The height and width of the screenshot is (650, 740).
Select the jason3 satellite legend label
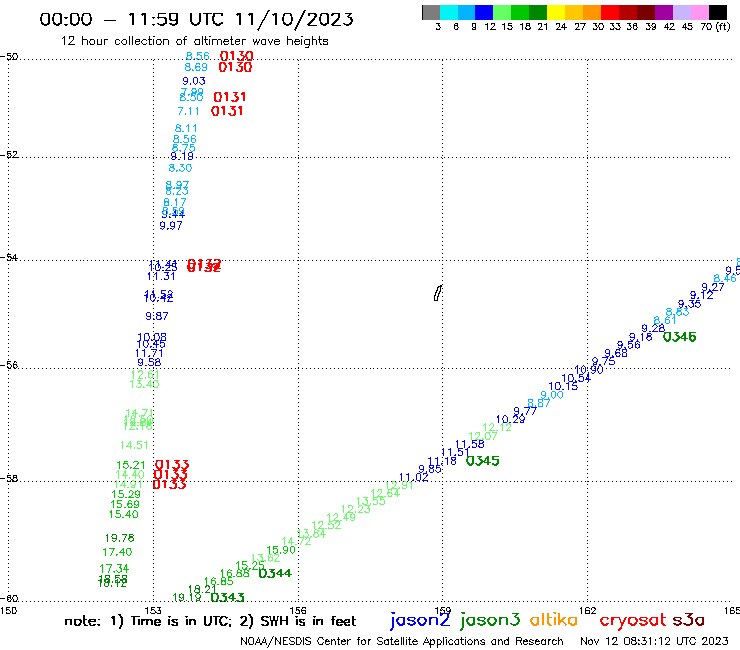pos(490,620)
